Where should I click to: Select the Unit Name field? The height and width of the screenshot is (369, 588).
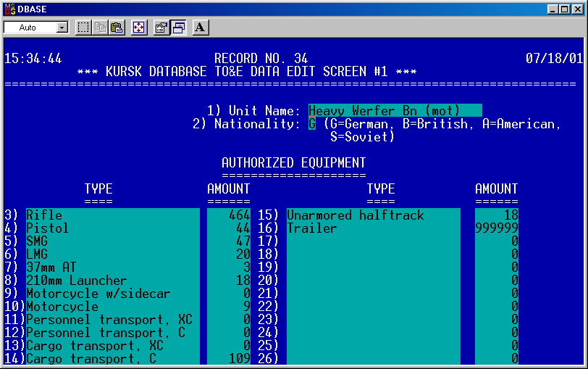pyautogui.click(x=395, y=110)
